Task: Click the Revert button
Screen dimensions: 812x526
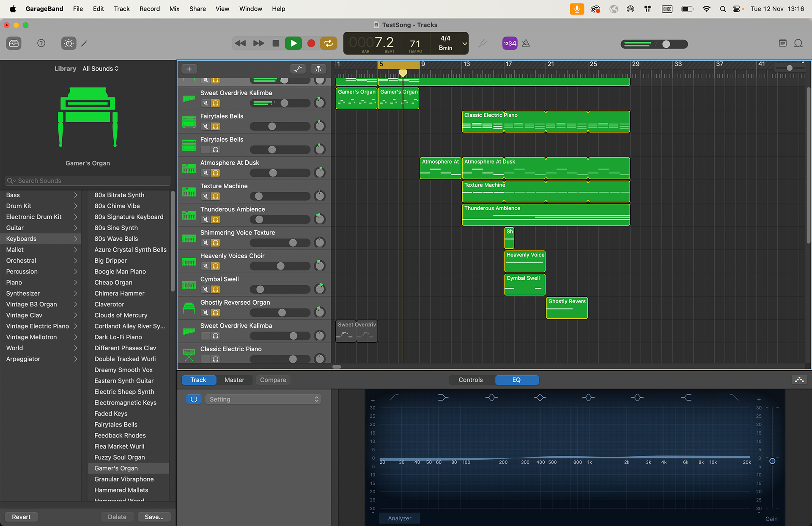Action: (x=21, y=517)
